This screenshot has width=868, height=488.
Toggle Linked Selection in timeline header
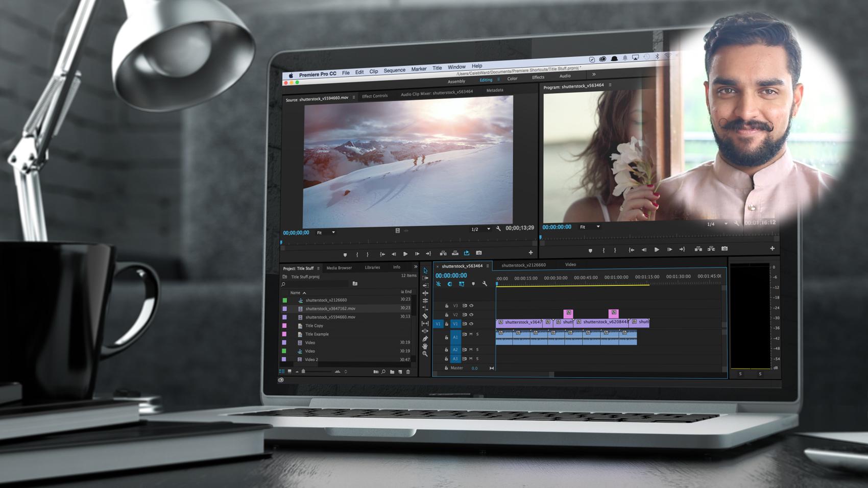coord(462,284)
